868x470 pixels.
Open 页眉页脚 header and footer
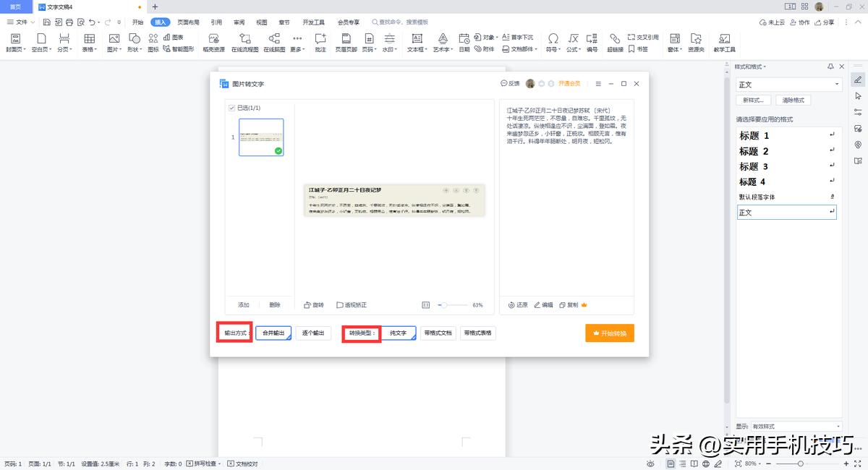(346, 43)
